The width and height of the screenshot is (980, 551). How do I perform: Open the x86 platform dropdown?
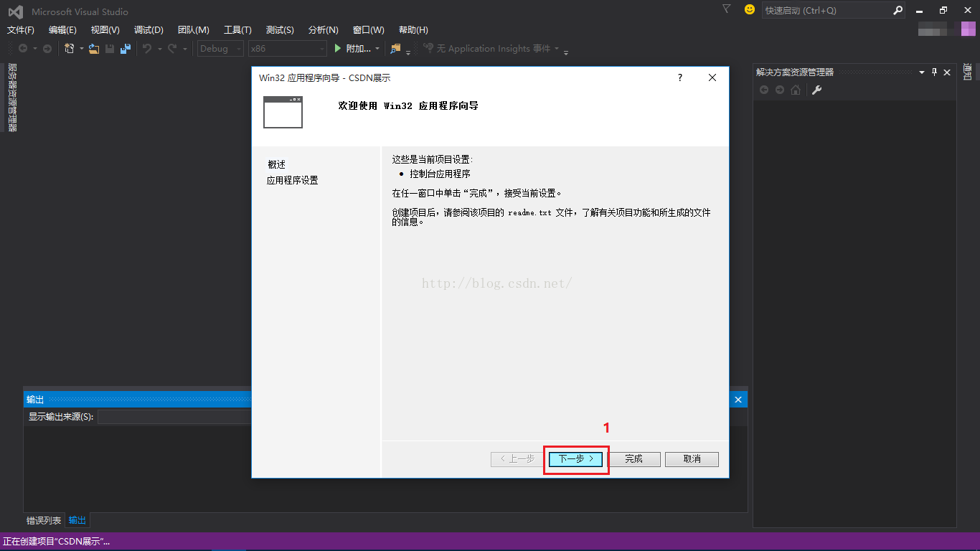287,49
